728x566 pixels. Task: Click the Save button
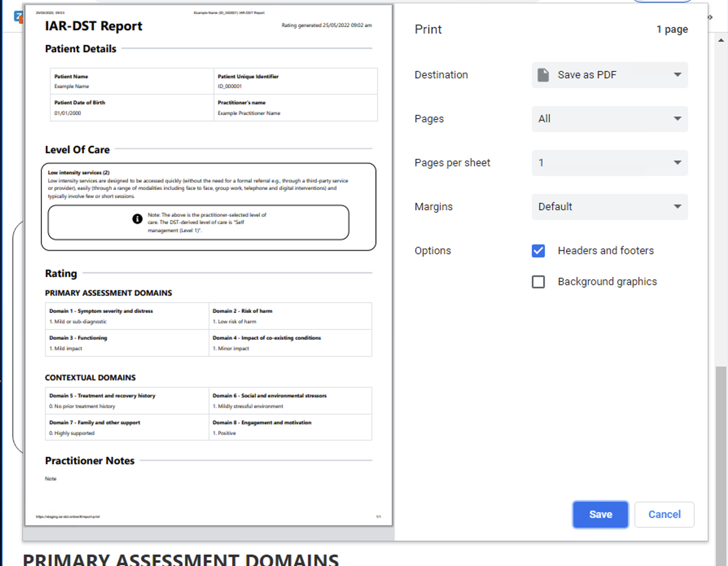601,515
